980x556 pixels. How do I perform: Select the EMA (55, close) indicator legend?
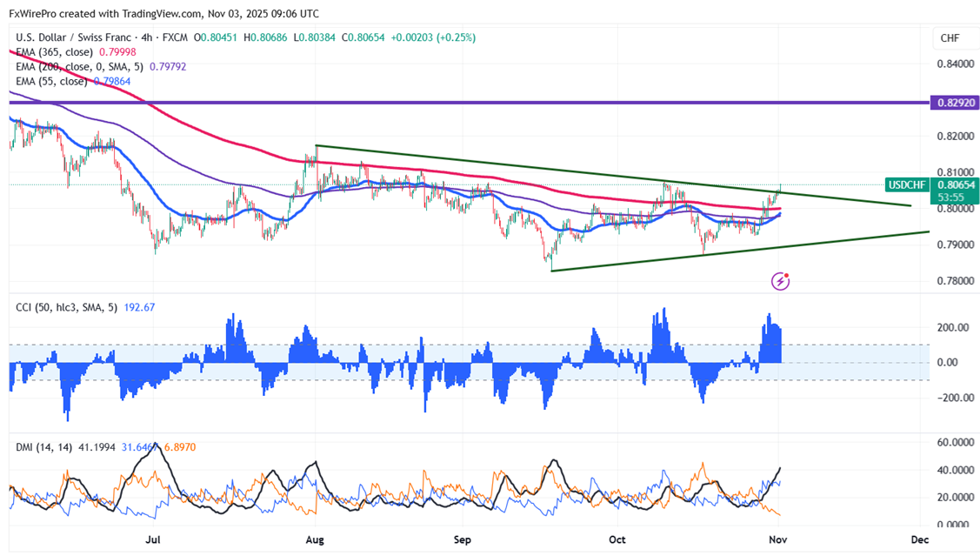pos(51,81)
